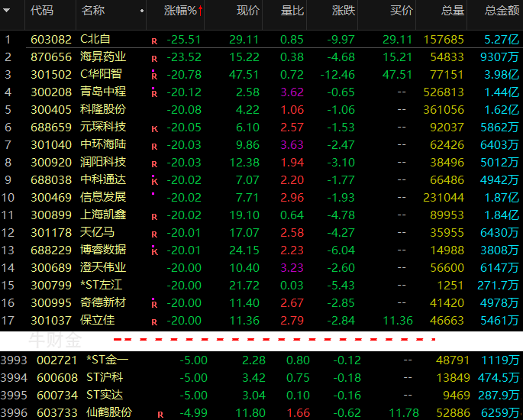
Task: Sort by 量比 column header
Action: coord(292,11)
